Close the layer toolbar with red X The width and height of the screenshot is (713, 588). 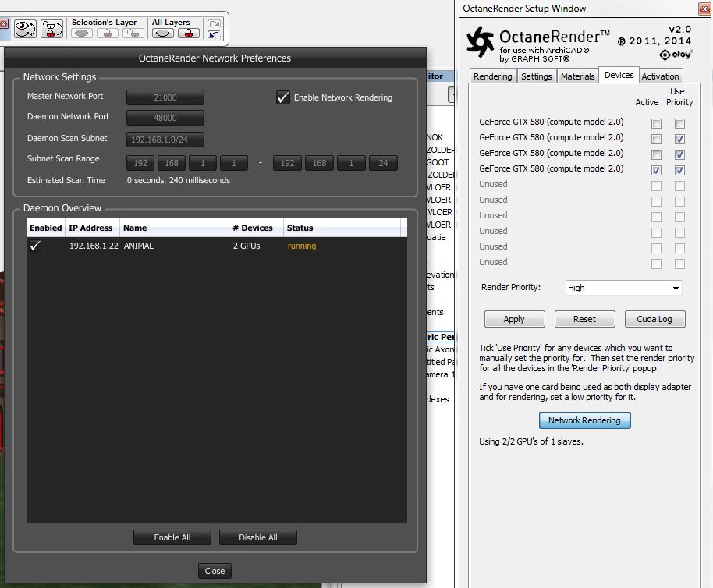click(x=4, y=23)
